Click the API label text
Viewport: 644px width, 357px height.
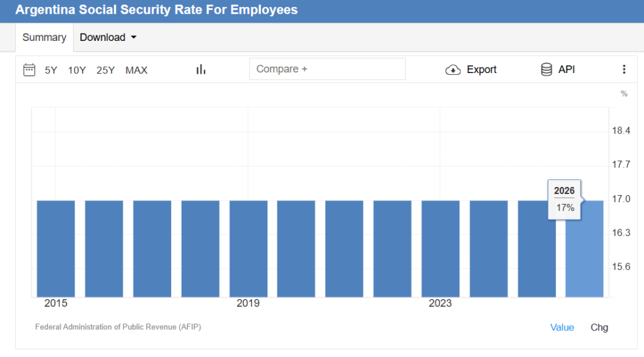point(567,70)
